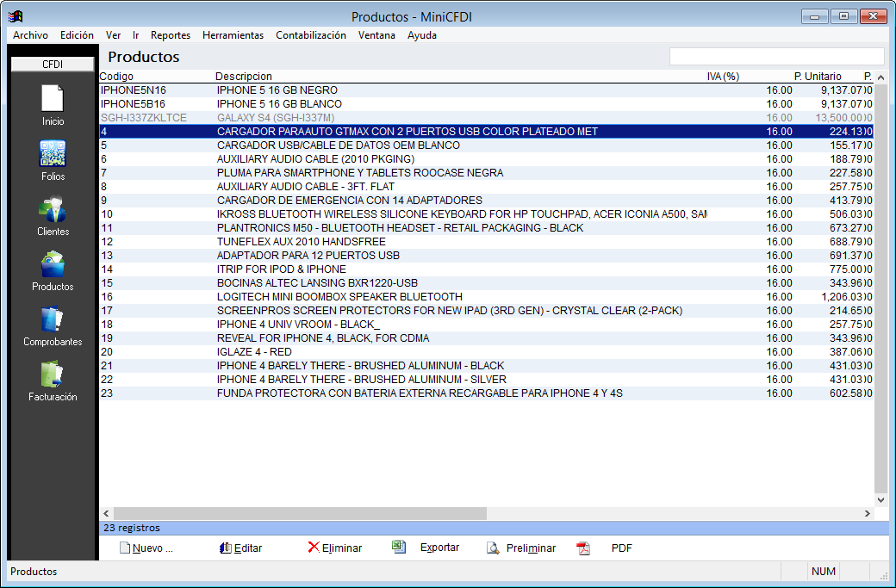Image resolution: width=896 pixels, height=588 pixels.
Task: Click the Eliminar button label
Action: click(x=342, y=548)
